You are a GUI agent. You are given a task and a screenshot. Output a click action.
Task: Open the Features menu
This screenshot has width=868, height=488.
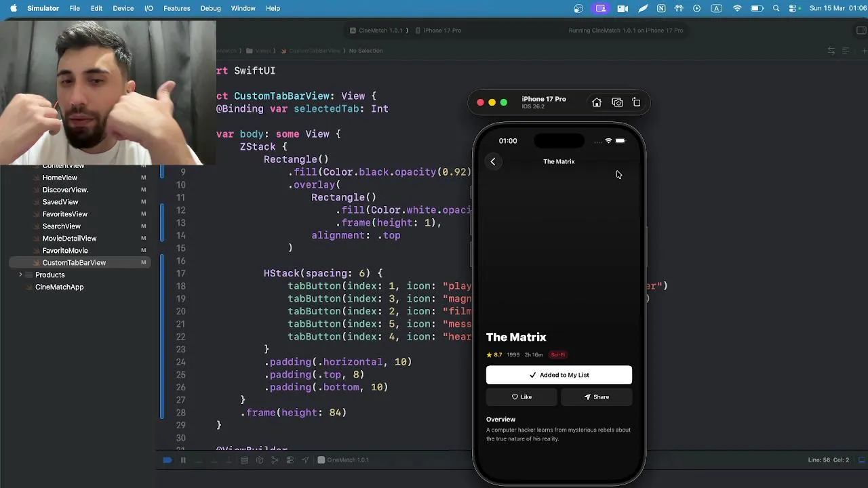[x=176, y=8]
